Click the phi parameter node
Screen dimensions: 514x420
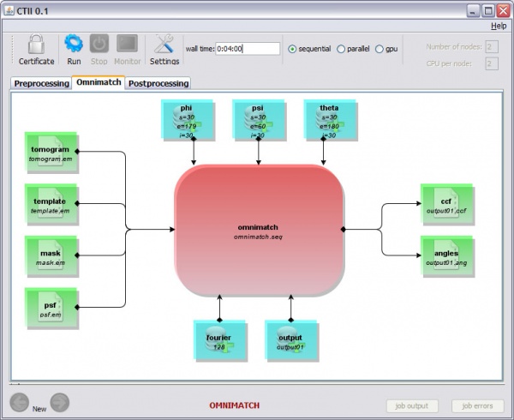187,121
